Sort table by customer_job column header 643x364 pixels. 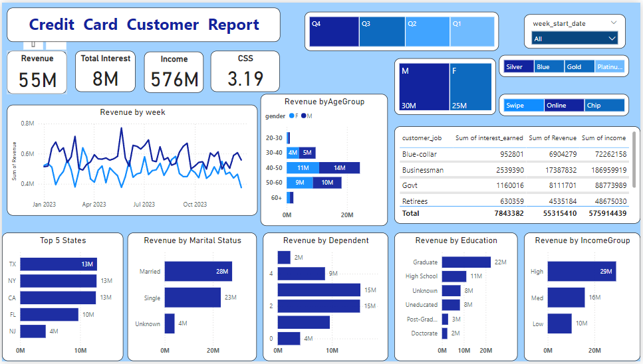tap(422, 138)
